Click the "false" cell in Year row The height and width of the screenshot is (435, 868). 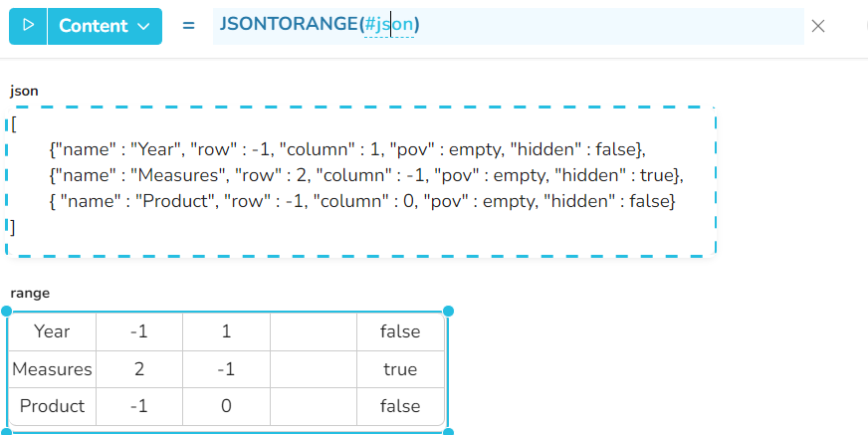coord(400,331)
